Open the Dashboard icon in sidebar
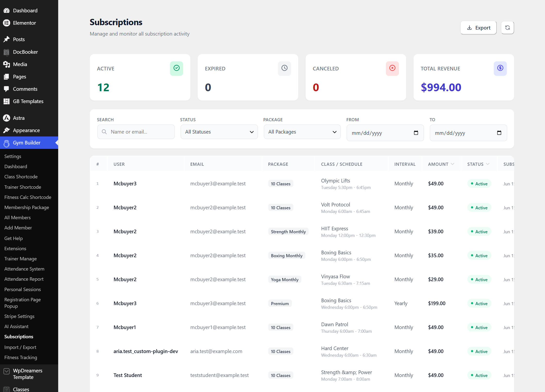This screenshot has height=392, width=545. point(7,10)
